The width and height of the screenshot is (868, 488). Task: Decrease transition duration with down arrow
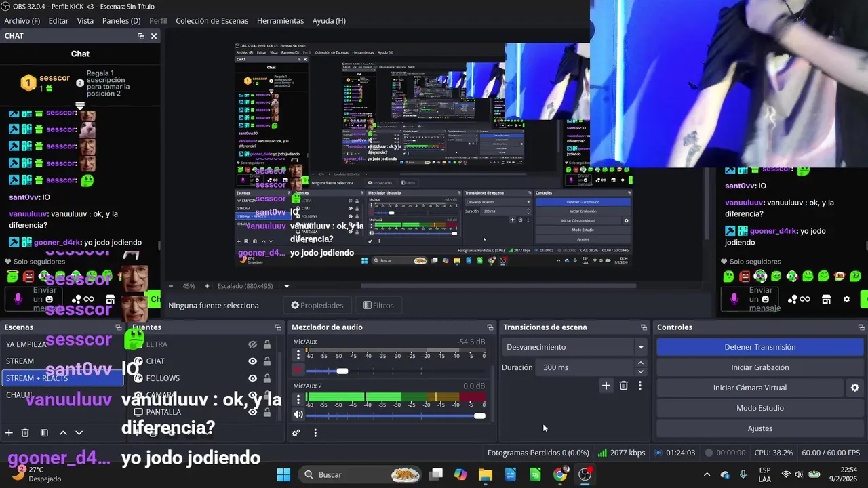coord(640,371)
